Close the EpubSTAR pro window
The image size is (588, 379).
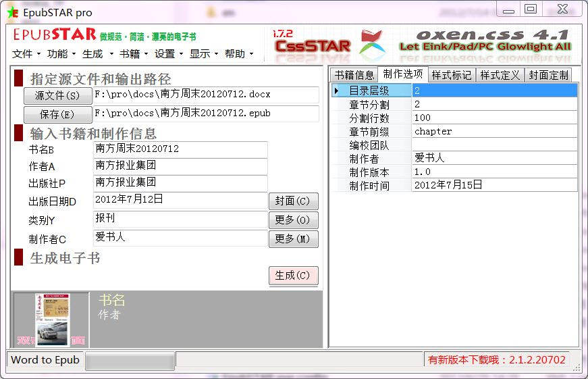tap(562, 9)
